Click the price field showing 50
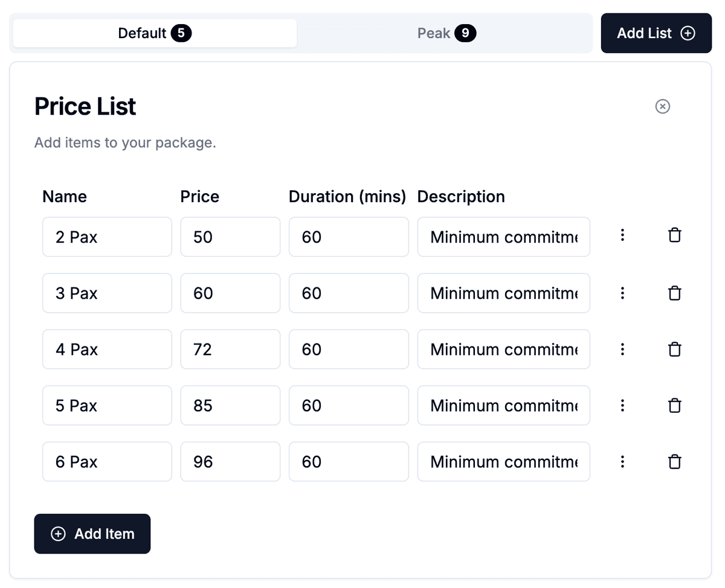This screenshot has height=588, width=725. click(230, 237)
